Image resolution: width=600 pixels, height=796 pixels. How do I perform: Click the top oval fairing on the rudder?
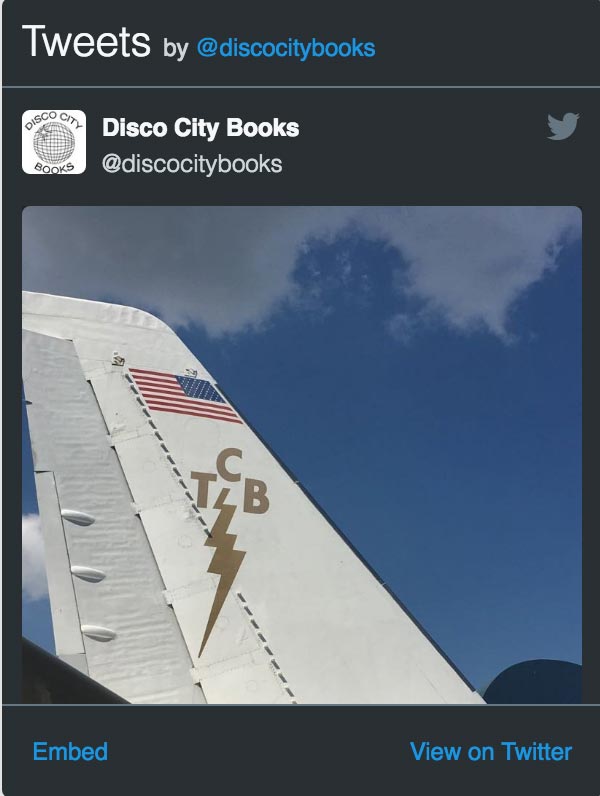click(x=78, y=518)
